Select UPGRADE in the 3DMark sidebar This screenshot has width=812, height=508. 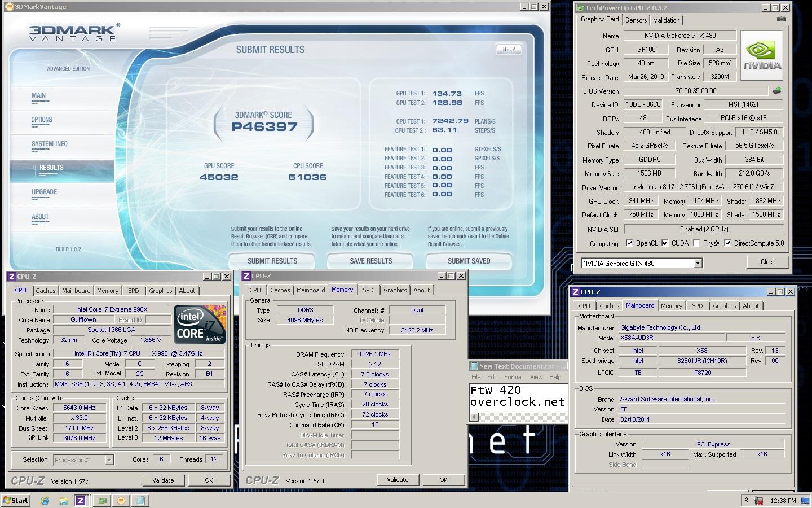click(45, 192)
